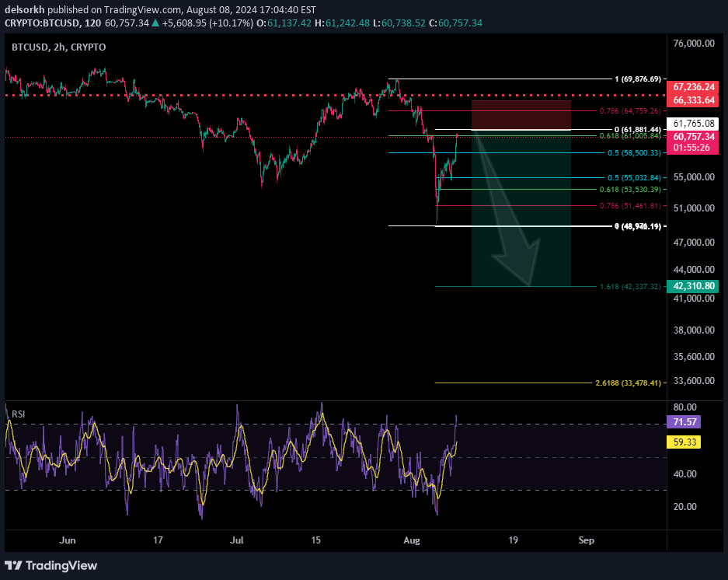728x580 pixels.
Task: Click the TradingView logo at bottom left
Action: click(x=51, y=565)
